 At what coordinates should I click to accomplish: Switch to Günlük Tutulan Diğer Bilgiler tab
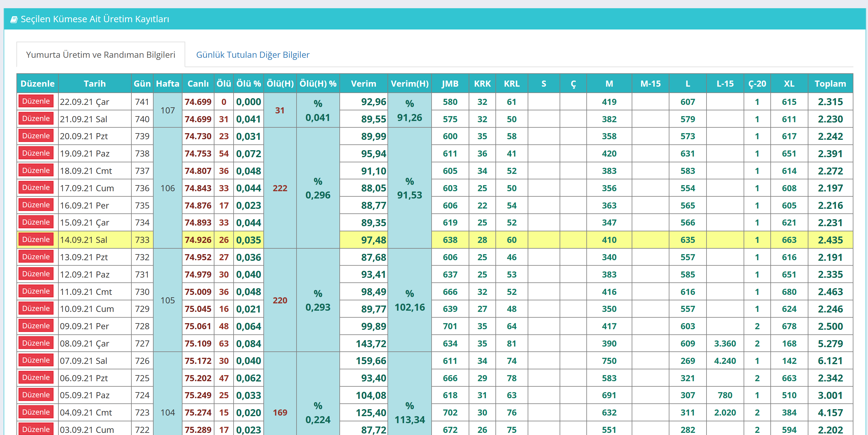tap(253, 54)
